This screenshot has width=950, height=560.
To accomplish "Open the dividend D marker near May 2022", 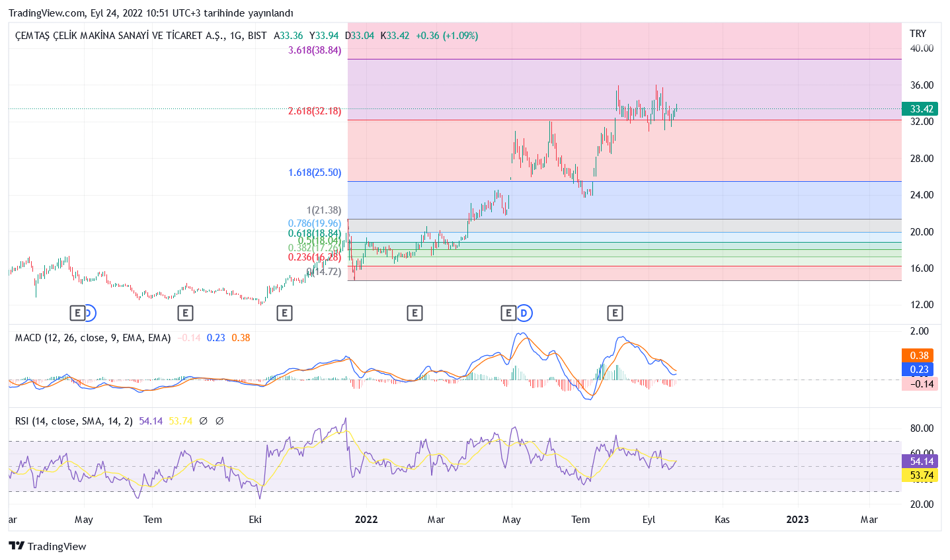I will click(524, 313).
